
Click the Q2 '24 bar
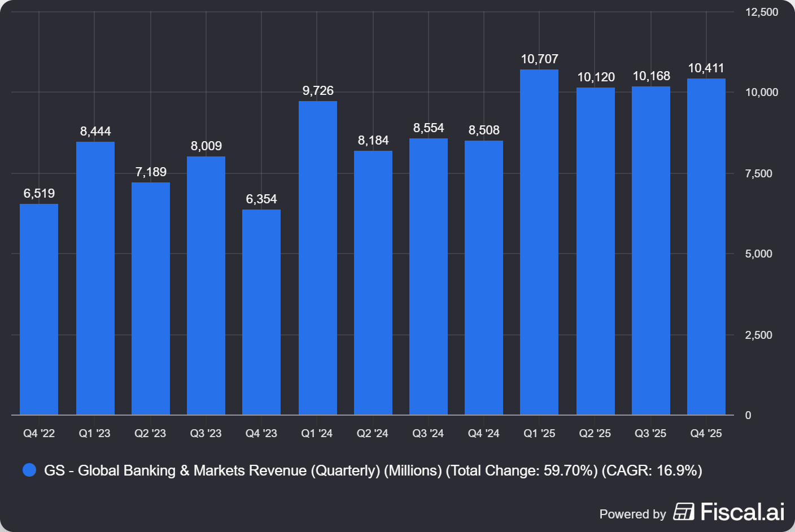click(x=373, y=283)
